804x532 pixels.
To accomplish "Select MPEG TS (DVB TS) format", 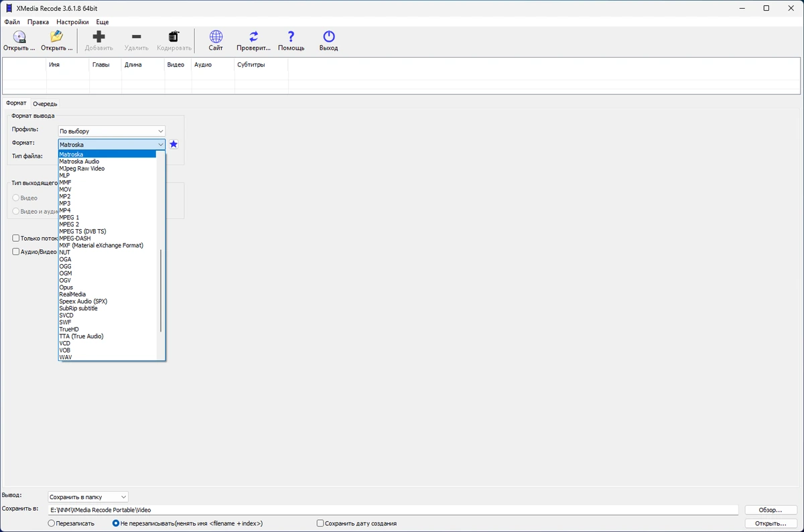I will [x=107, y=231].
